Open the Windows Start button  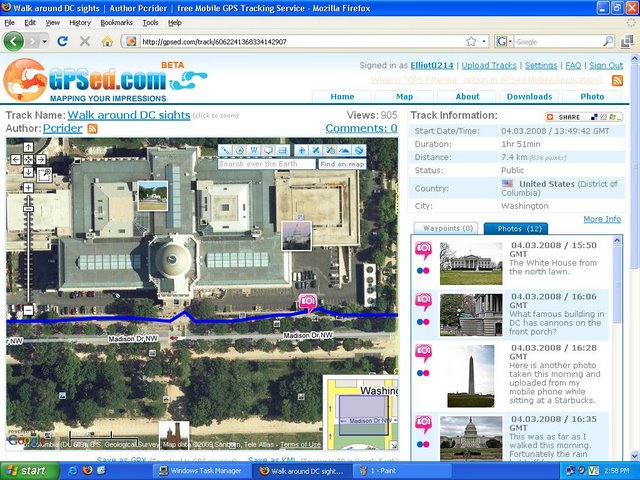tap(29, 471)
